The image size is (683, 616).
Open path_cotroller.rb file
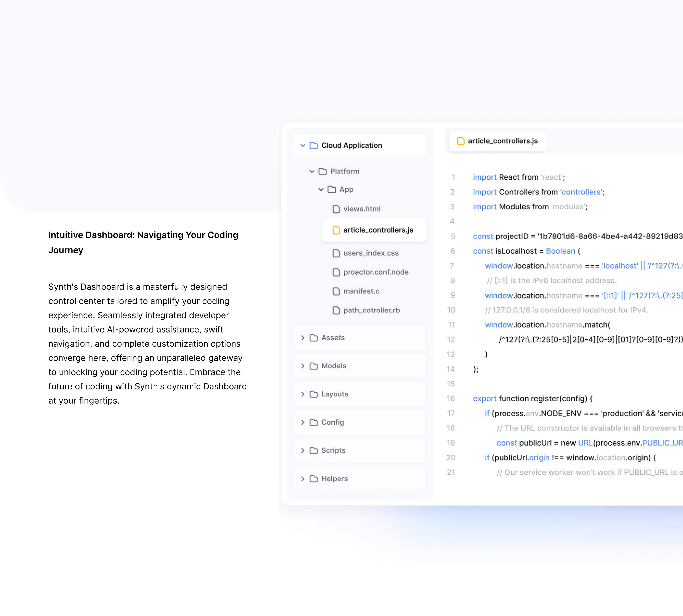coord(371,310)
